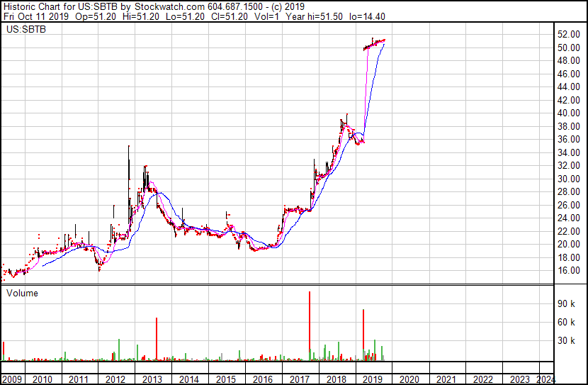Click the 90 k volume axis label

pyautogui.click(x=566, y=303)
